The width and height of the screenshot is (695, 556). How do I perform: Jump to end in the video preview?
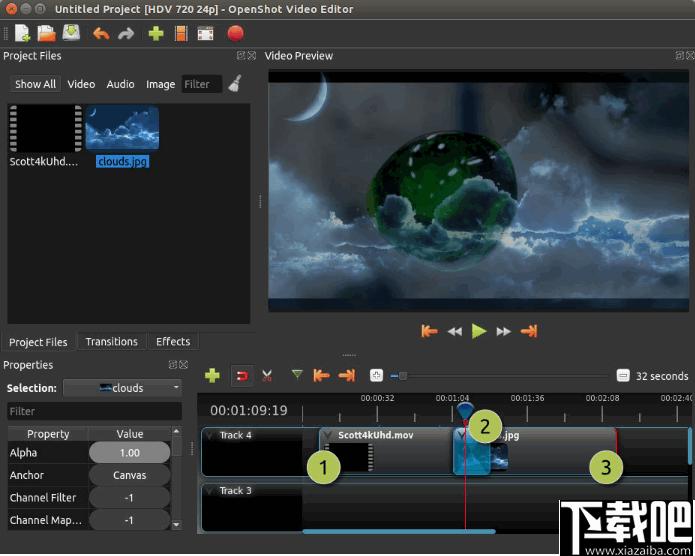(x=529, y=331)
